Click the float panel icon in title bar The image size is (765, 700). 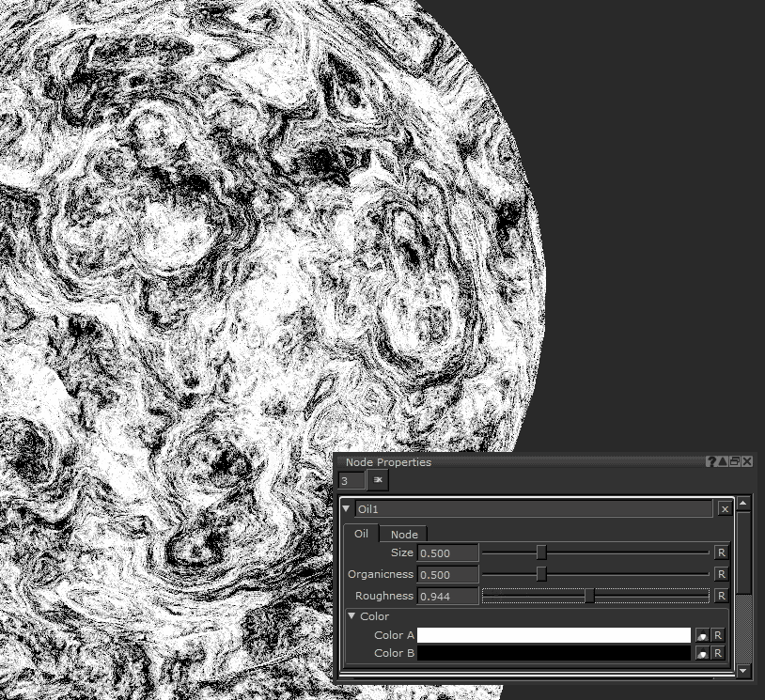pos(735,461)
